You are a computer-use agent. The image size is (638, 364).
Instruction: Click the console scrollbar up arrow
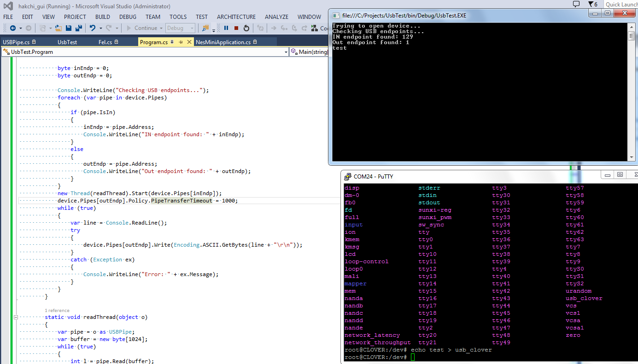631,27
